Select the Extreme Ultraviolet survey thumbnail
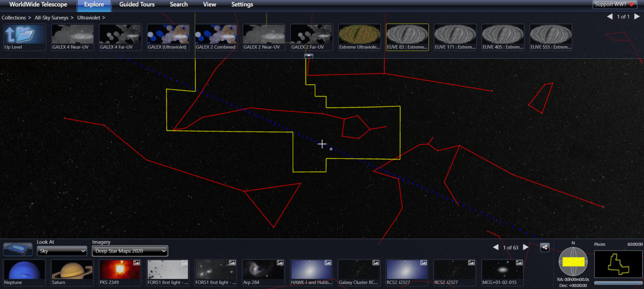 [360, 37]
